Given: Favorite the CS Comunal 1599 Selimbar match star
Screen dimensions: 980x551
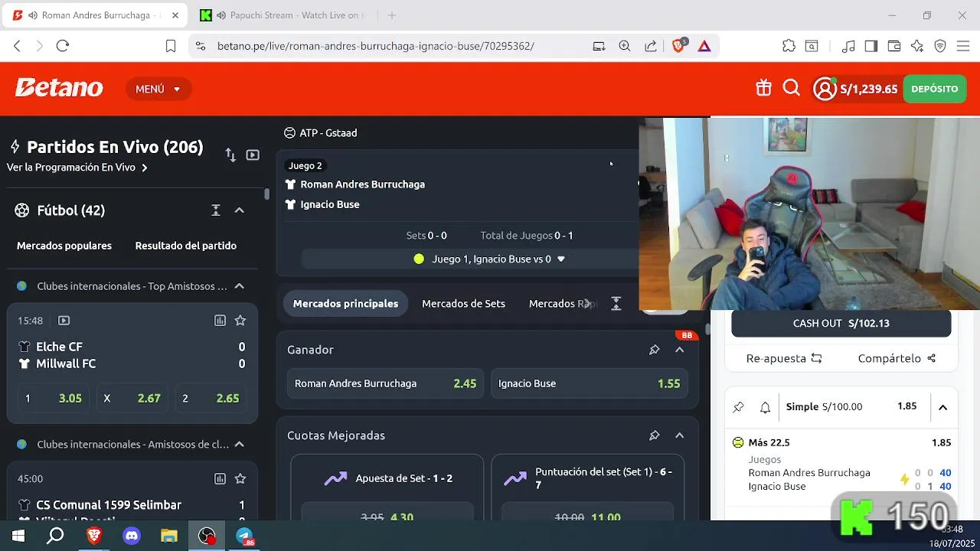Looking at the screenshot, I should coord(240,479).
